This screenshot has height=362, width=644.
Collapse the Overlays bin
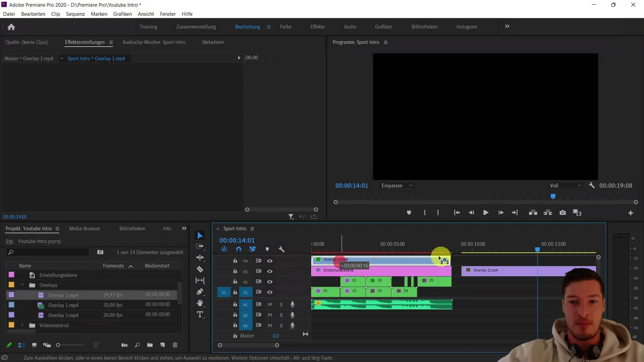tap(22, 285)
